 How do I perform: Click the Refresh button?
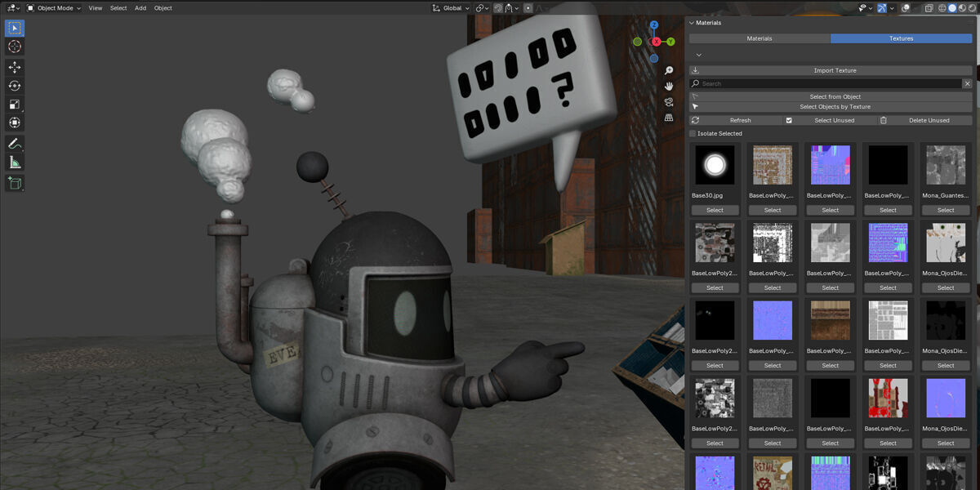click(x=735, y=120)
